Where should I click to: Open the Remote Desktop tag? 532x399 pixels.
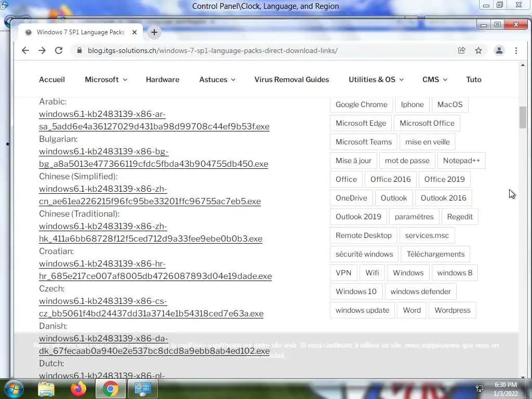coord(363,235)
